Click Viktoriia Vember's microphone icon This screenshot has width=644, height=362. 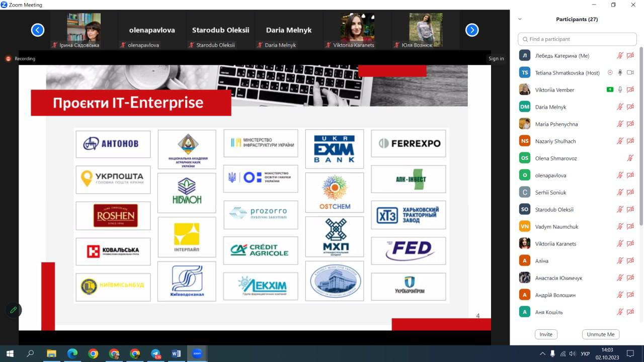pyautogui.click(x=620, y=90)
